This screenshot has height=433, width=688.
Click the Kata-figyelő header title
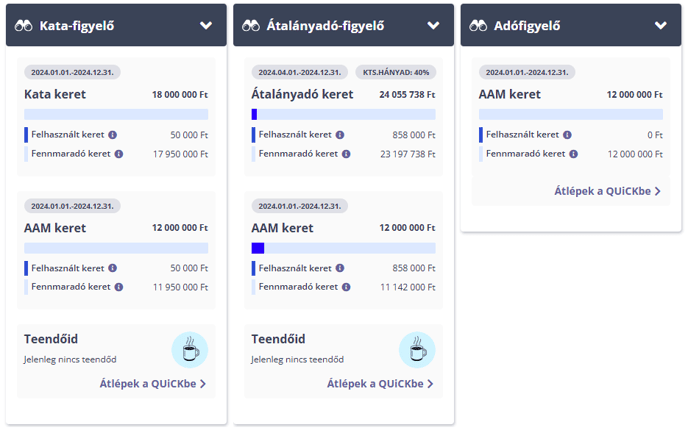pyautogui.click(x=77, y=26)
